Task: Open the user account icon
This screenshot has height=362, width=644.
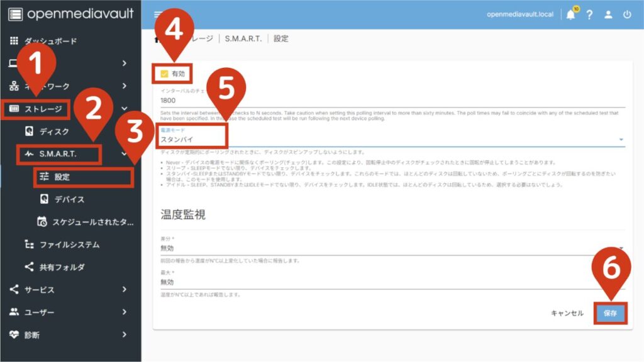Action: coord(608,15)
